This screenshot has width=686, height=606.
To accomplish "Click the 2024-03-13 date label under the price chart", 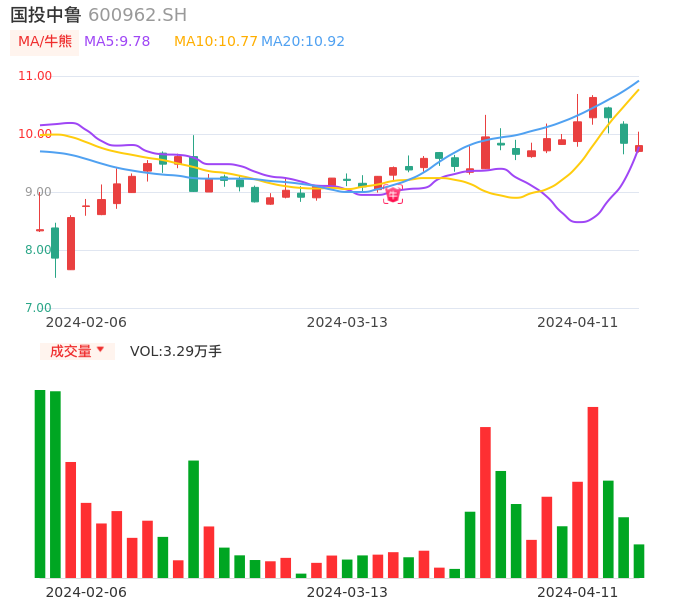I will pyautogui.click(x=346, y=322).
